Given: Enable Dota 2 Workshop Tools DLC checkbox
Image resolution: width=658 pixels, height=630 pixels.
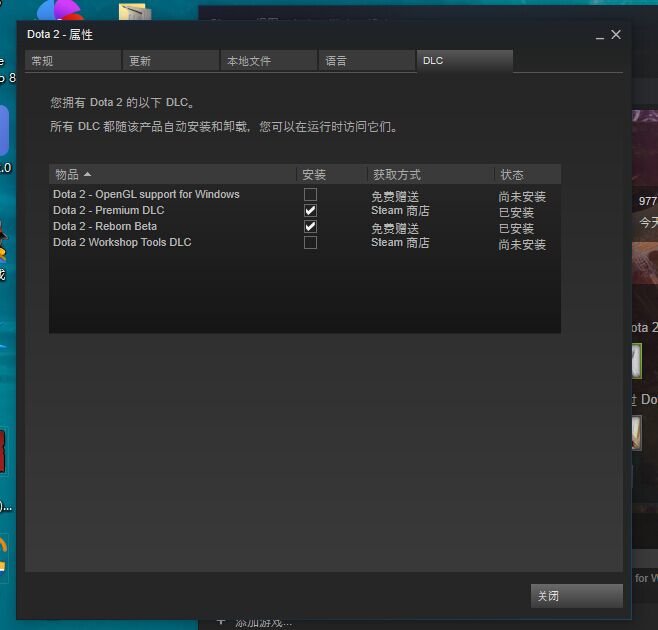Looking at the screenshot, I should click(310, 243).
